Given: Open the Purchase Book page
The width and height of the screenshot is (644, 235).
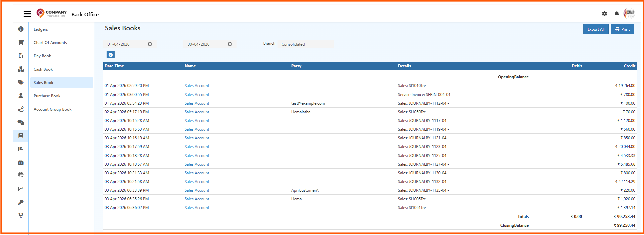Looking at the screenshot, I should pos(47,96).
